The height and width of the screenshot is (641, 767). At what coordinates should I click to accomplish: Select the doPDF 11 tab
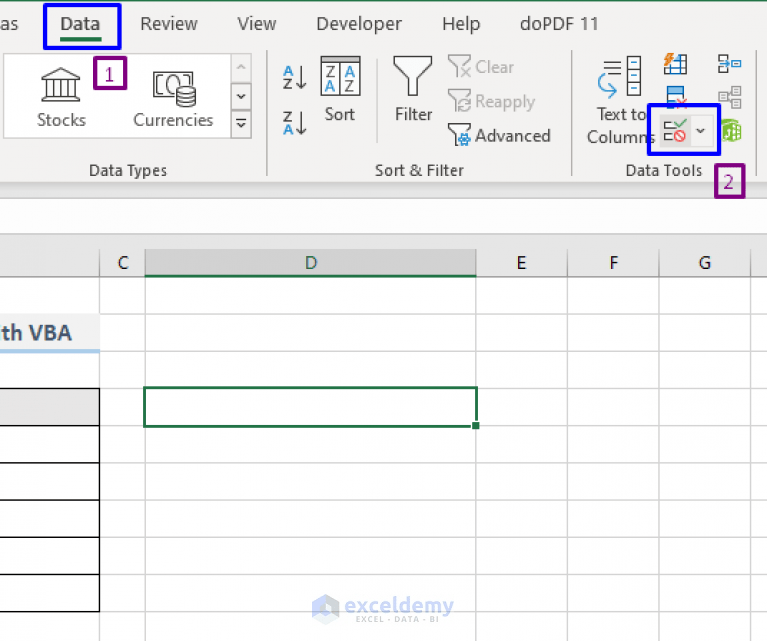(x=559, y=24)
